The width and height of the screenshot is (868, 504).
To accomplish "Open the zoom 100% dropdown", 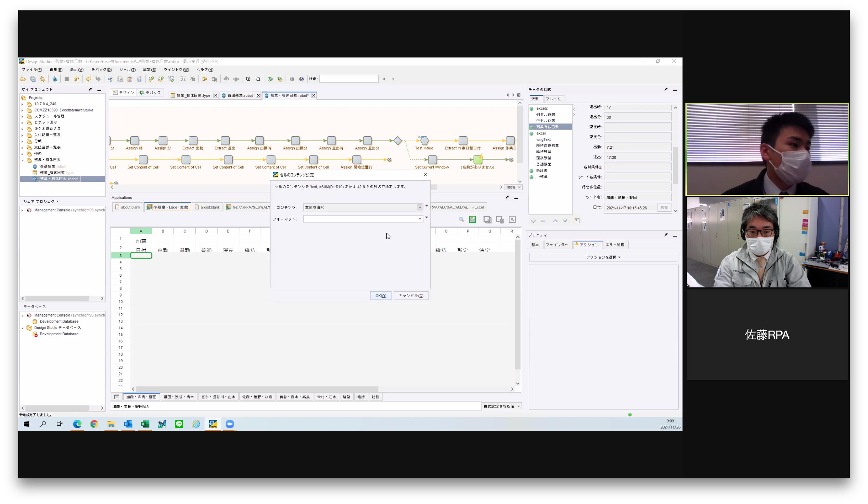I will [513, 188].
